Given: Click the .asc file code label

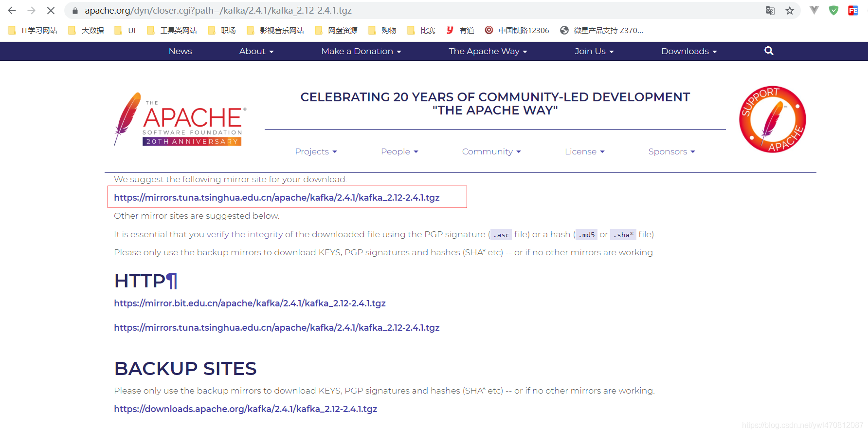Looking at the screenshot, I should [x=501, y=235].
